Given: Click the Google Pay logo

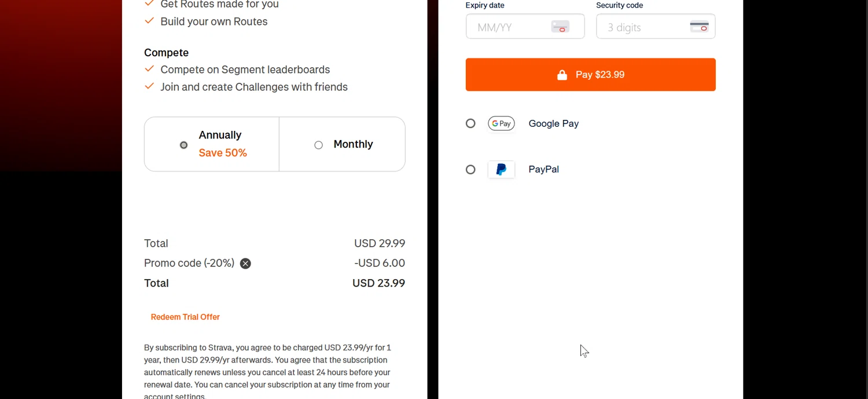Looking at the screenshot, I should 501,123.
